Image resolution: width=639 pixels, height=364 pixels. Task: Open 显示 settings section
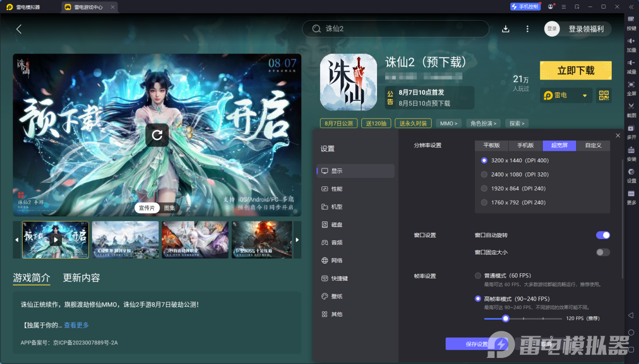point(355,171)
